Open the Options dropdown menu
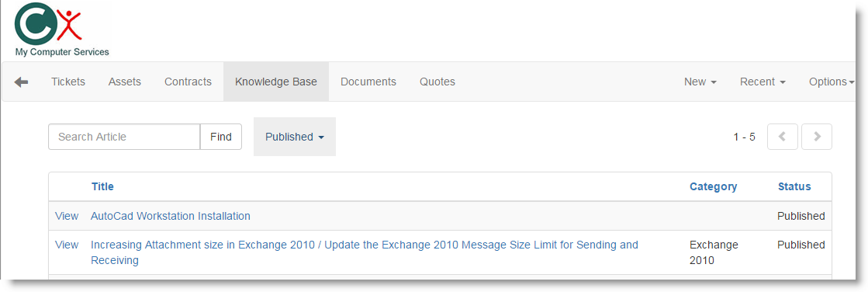 (x=832, y=82)
